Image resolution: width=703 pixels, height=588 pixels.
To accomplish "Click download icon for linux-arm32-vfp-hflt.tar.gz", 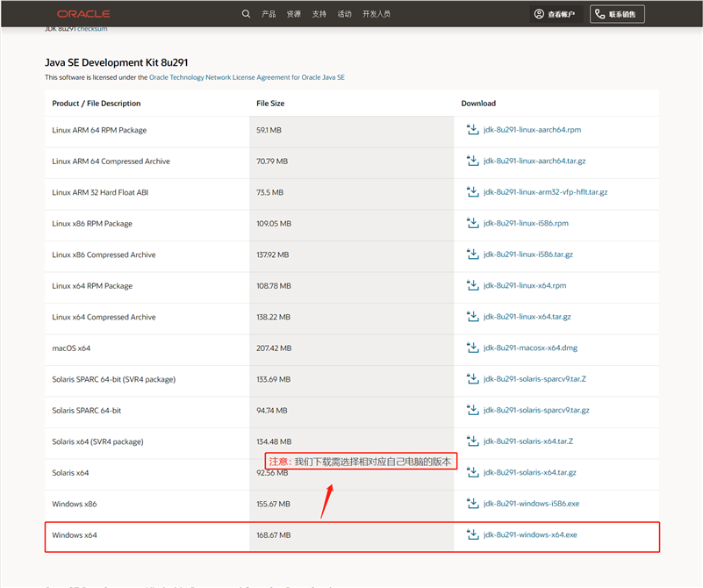I will coord(472,192).
